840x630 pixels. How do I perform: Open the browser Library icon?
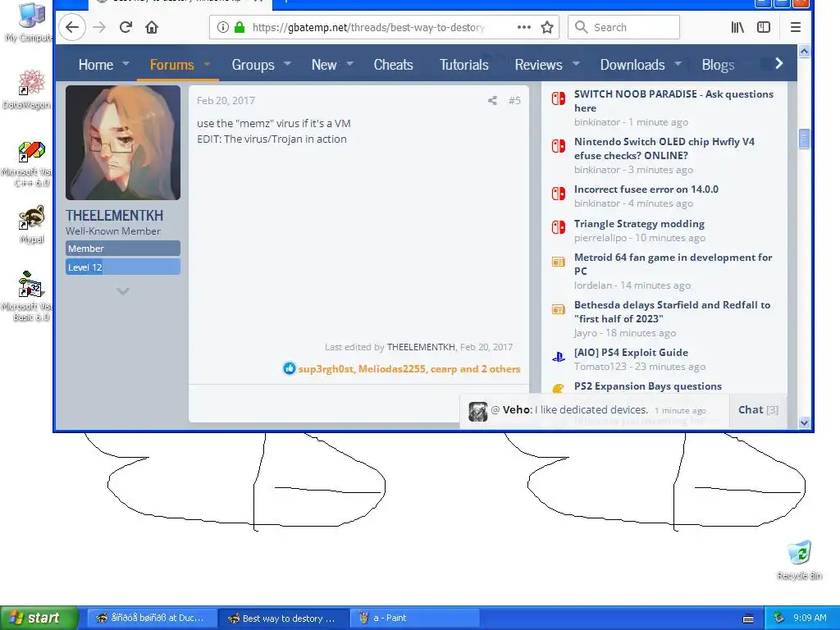(x=737, y=27)
